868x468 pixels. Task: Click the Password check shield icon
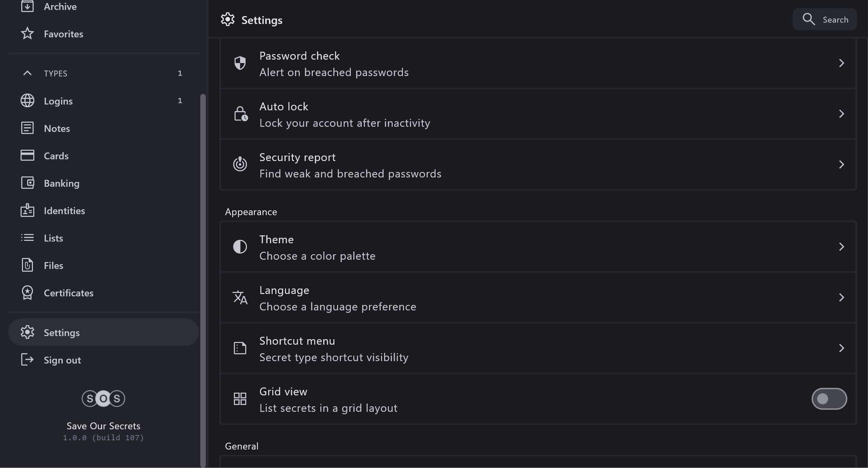click(240, 63)
